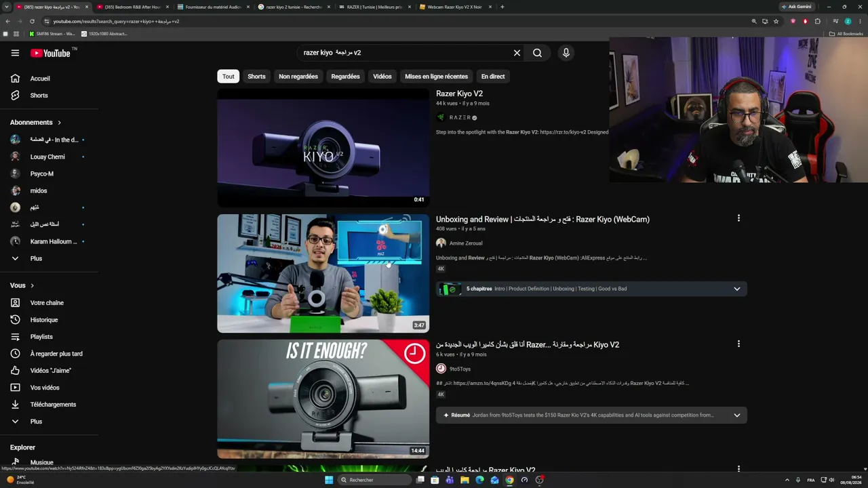Select the Tout filter chip
868x488 pixels.
229,77
